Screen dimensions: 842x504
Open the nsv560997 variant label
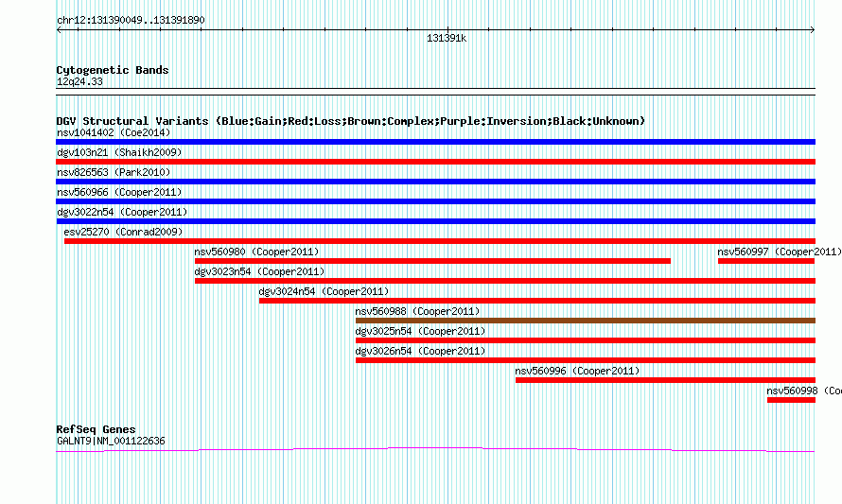[780, 252]
